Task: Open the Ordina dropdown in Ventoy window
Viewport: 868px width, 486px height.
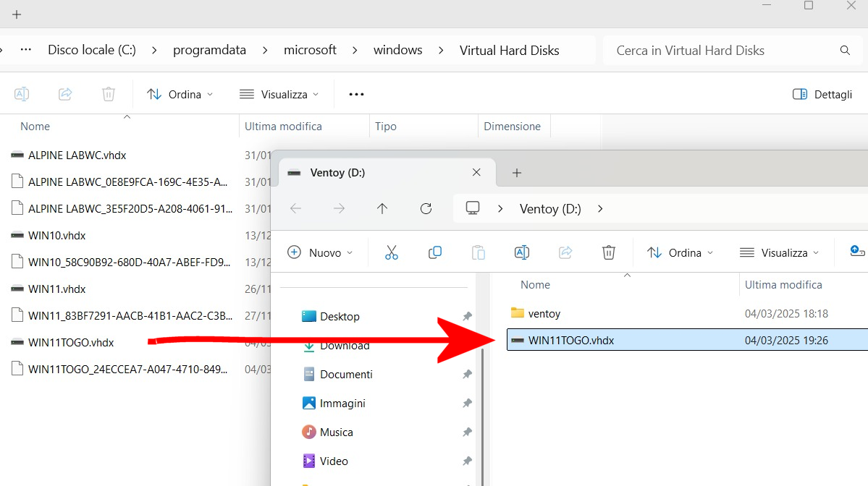Action: click(x=681, y=252)
